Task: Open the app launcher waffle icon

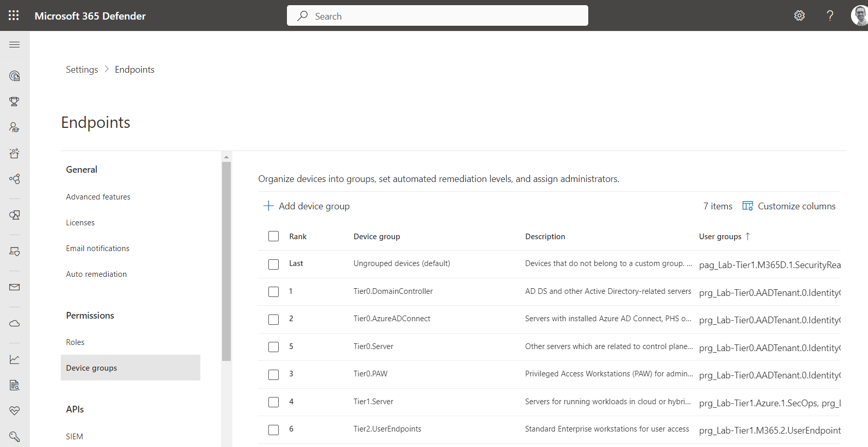Action: 14,15
